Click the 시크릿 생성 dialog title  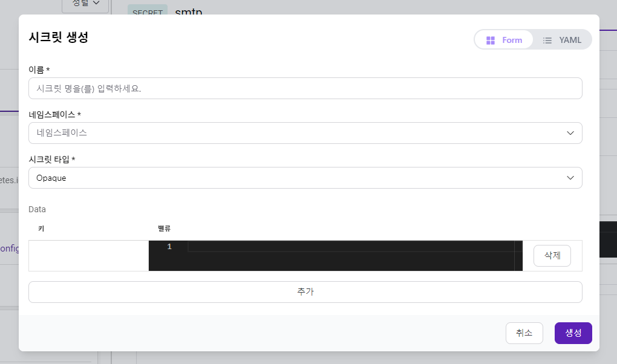58,37
